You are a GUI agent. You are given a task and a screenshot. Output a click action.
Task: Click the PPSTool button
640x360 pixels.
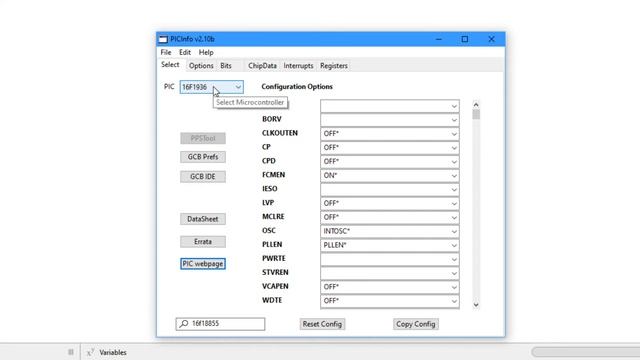click(x=203, y=138)
